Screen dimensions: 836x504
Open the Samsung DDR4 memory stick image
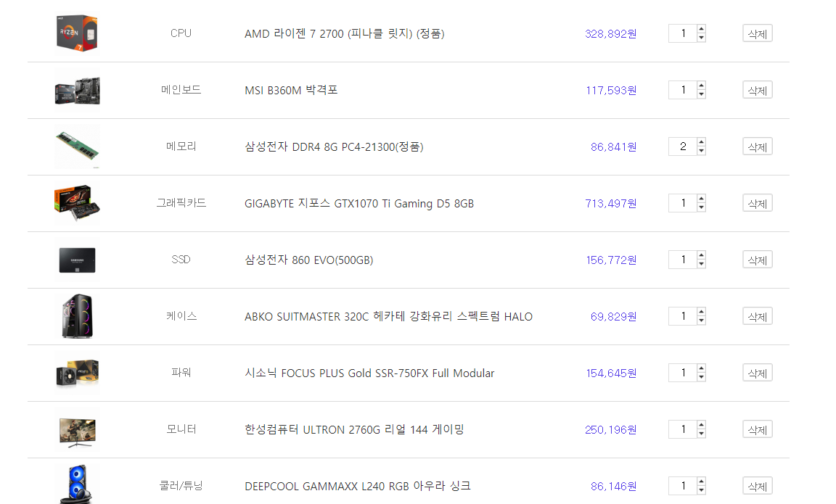click(77, 146)
